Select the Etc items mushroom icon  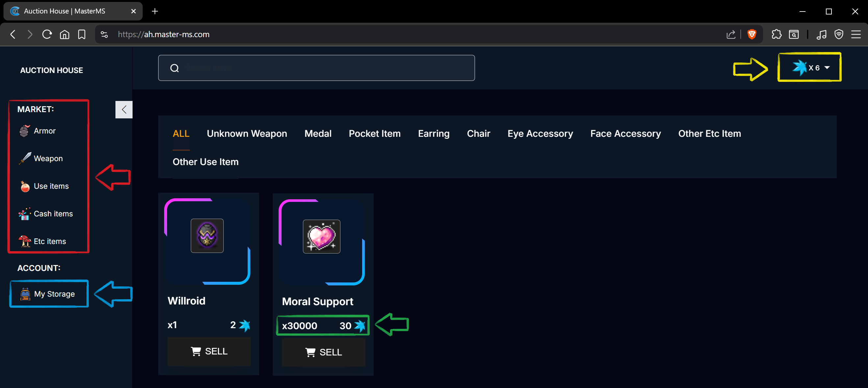pos(25,241)
